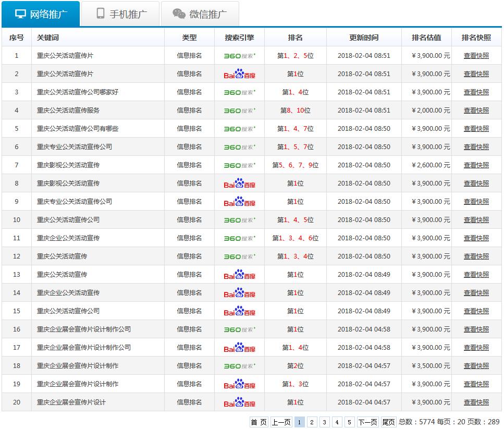Go to the 首页 first page
The image size is (504, 429).
coord(259,422)
